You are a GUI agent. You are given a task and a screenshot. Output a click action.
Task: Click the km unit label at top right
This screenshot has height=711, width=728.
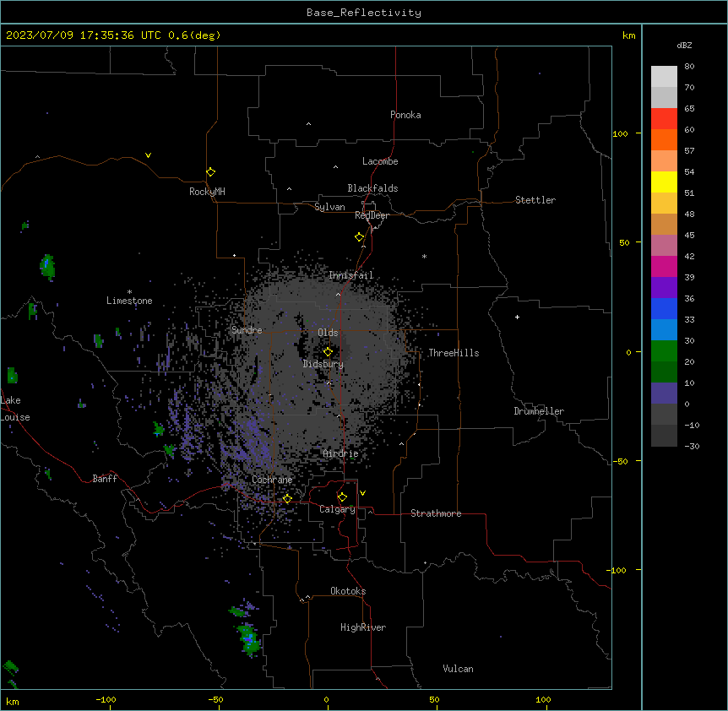tap(629, 35)
